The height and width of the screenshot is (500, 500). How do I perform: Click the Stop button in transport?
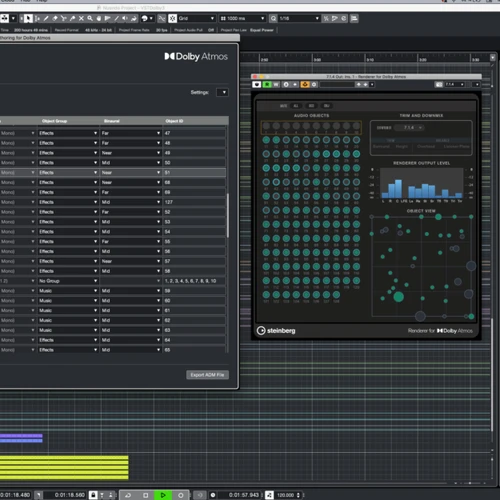tap(146, 495)
